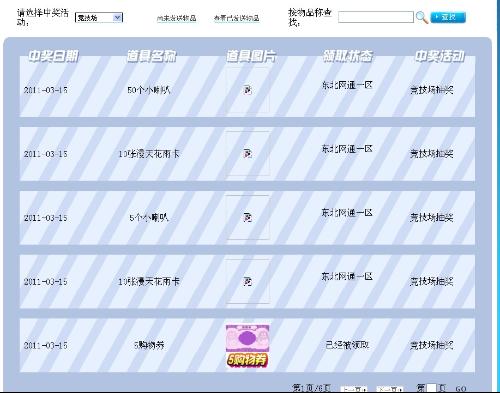
Task: Select the 中奖日期 column header
Action: (x=53, y=56)
